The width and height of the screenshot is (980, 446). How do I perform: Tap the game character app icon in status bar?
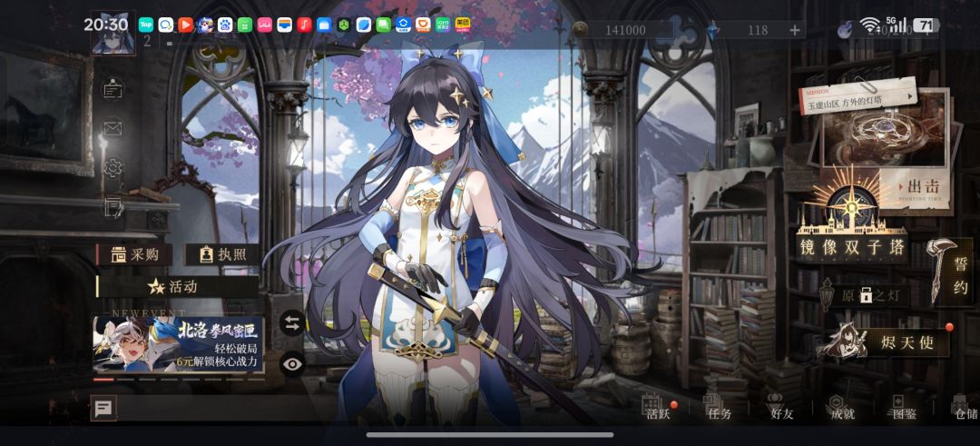pos(205,25)
